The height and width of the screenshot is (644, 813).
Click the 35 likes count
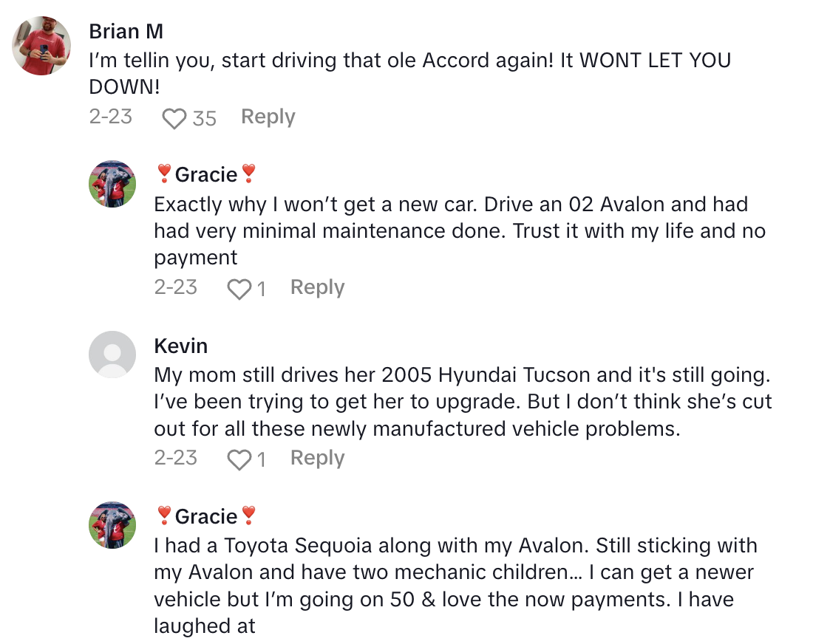pos(205,118)
